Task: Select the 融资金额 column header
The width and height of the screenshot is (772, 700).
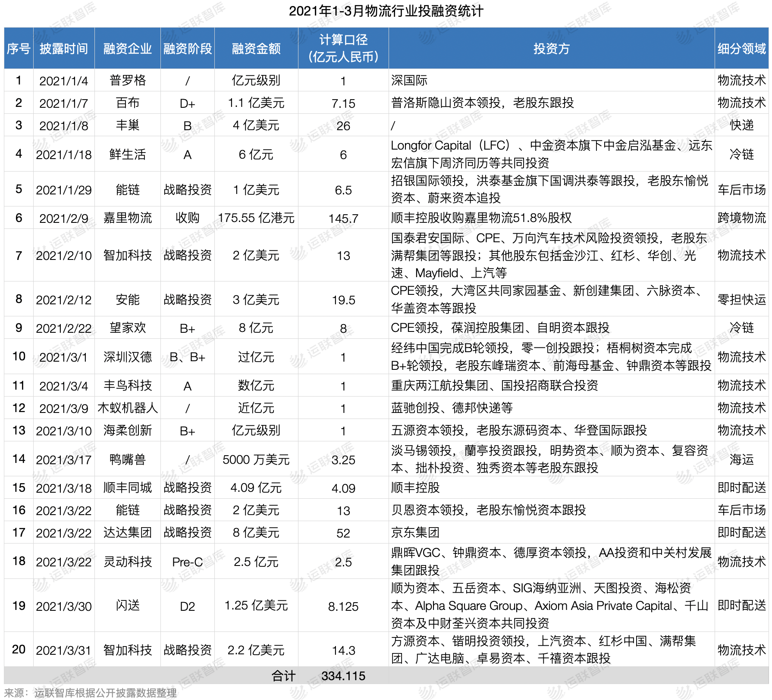Action: click(x=256, y=49)
